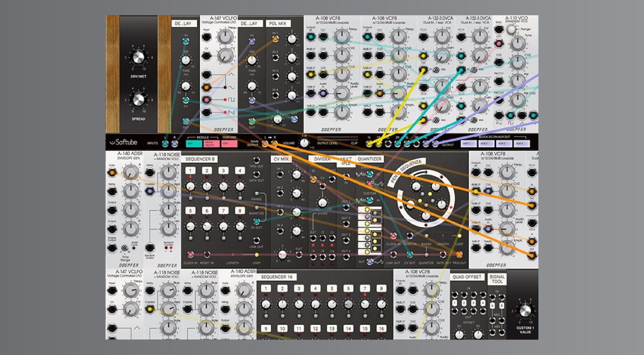This screenshot has height=355, width=644.
Task: Select step 4 button on Sequencer 8
Action: 240,170
